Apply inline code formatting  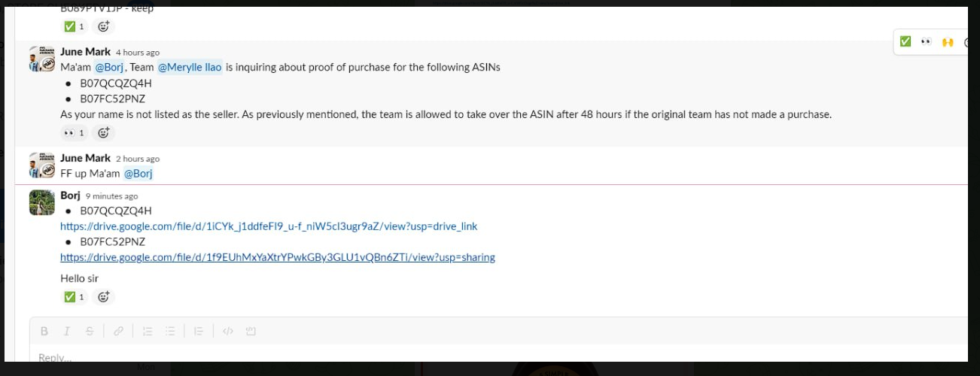pyautogui.click(x=228, y=331)
